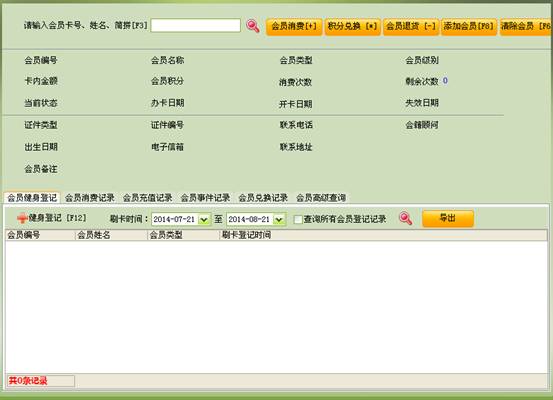Open the end date 2014-08-21 dropdown

[x=279, y=219]
